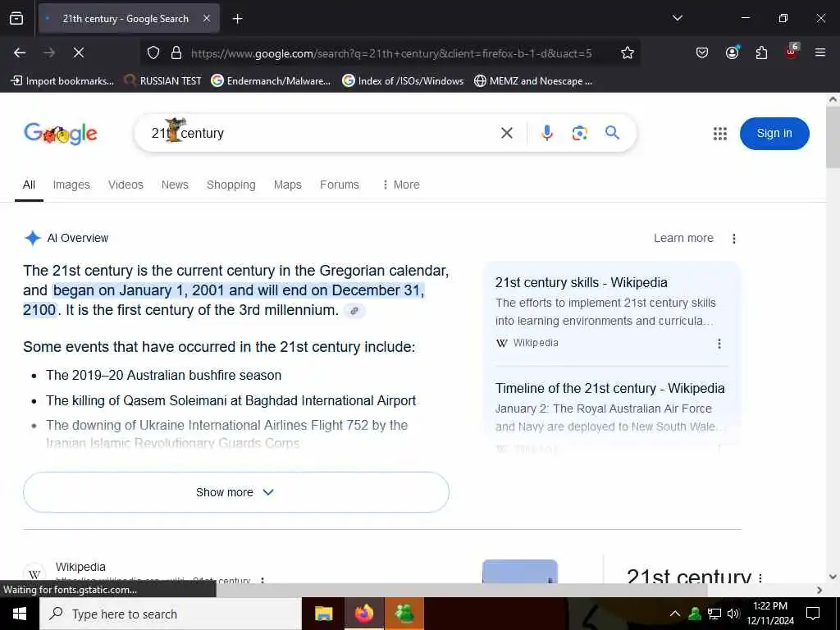Open Import bookmarks toolbar item
This screenshot has width=840, height=630.
62,81
